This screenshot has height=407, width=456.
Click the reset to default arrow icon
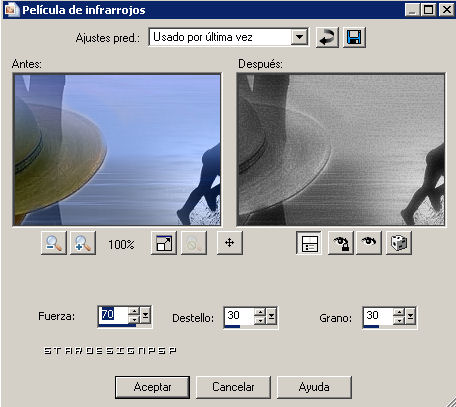click(327, 37)
